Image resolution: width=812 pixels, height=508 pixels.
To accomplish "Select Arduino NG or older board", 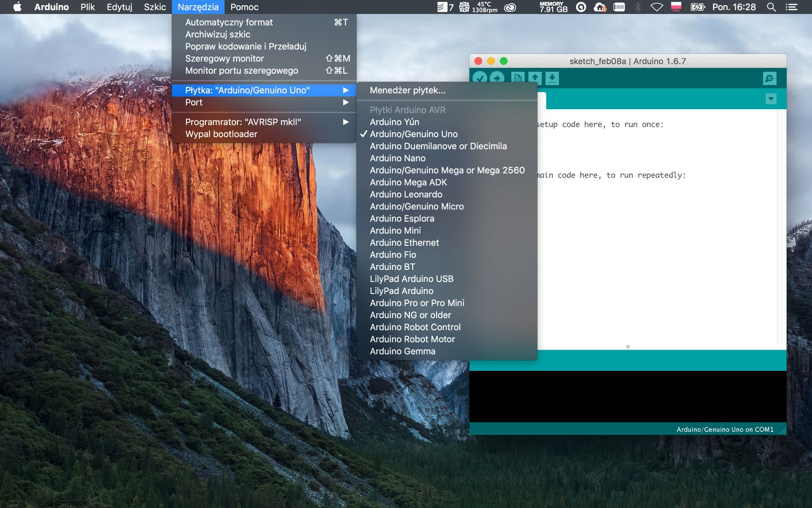I will tap(447, 315).
